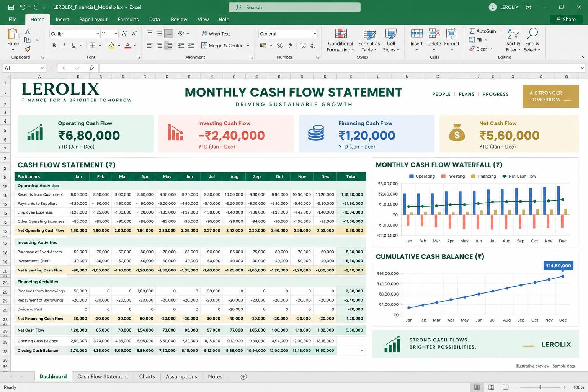The image size is (588, 392).
Task: Click the zoom slider handle
Action: (x=540, y=387)
